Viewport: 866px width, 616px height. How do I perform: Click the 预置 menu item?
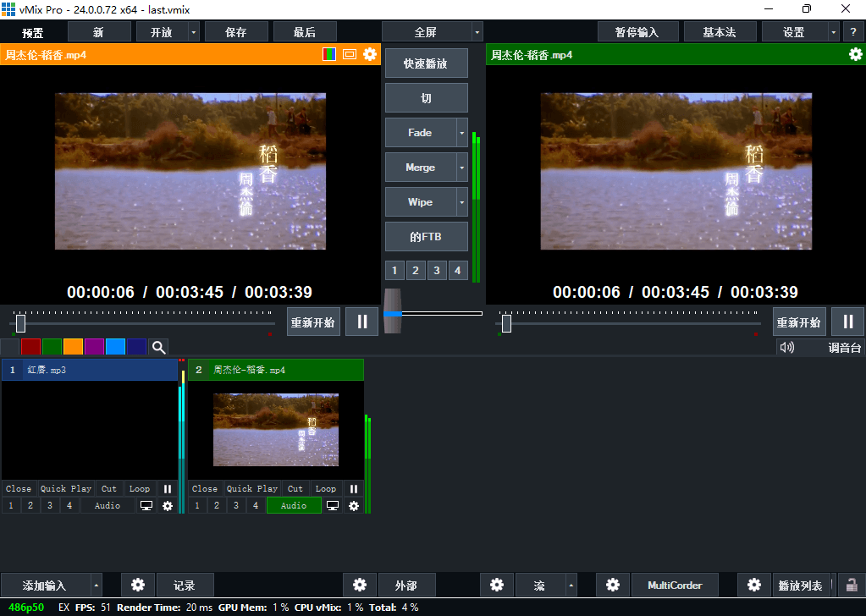point(32,32)
